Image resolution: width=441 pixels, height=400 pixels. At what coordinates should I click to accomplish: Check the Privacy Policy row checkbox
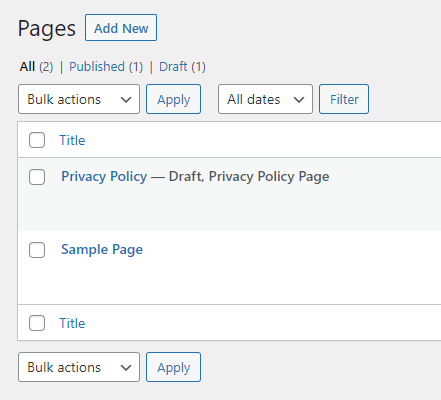coord(37,177)
